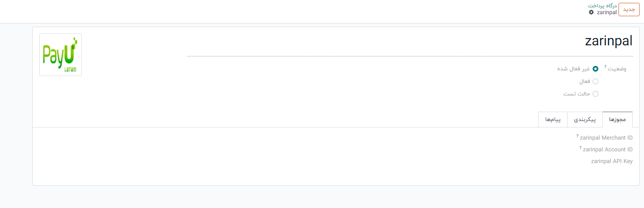Image resolution: width=644 pixels, height=208 pixels.
Task: Select the فعال radio option
Action: pyautogui.click(x=595, y=81)
